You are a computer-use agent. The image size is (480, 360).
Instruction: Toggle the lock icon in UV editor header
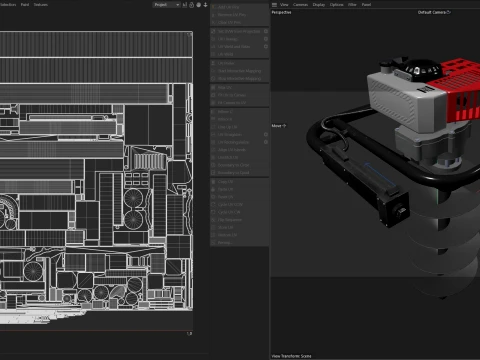pos(192,5)
